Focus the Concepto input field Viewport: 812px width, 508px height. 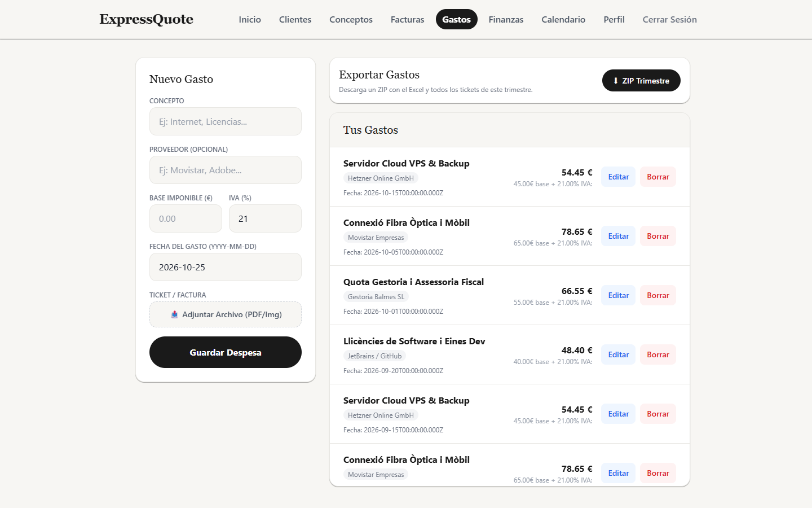click(226, 121)
